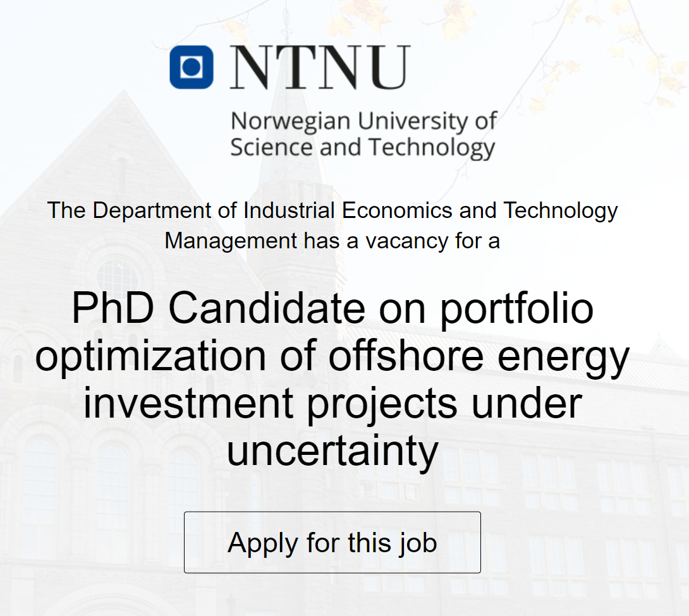This screenshot has width=689, height=616.
Task: Click the "Norwegian University of" text line
Action: tap(363, 121)
